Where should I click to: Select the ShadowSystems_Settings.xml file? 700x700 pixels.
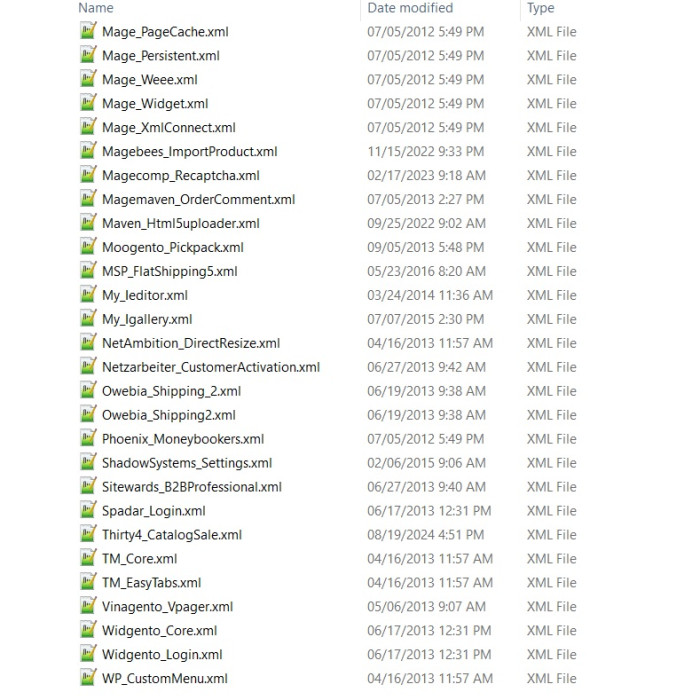click(186, 463)
